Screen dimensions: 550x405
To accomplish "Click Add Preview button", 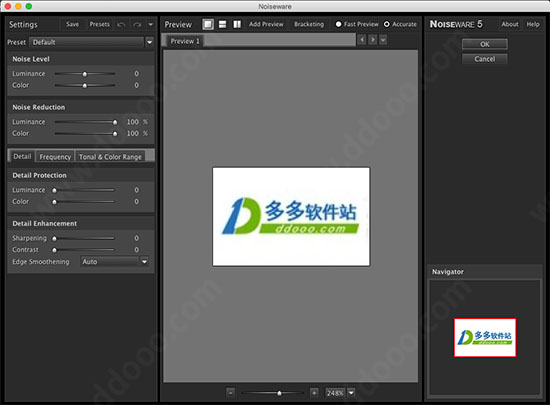I will 266,24.
